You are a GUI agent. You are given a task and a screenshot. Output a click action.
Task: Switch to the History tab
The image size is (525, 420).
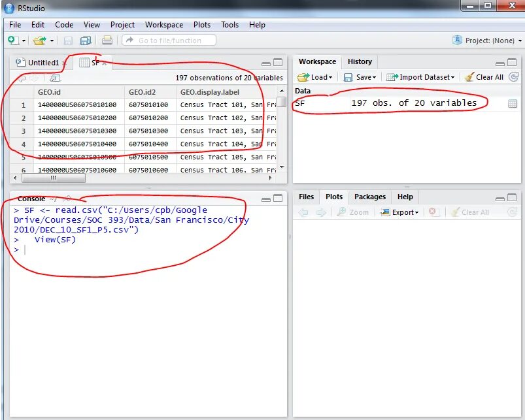click(360, 61)
